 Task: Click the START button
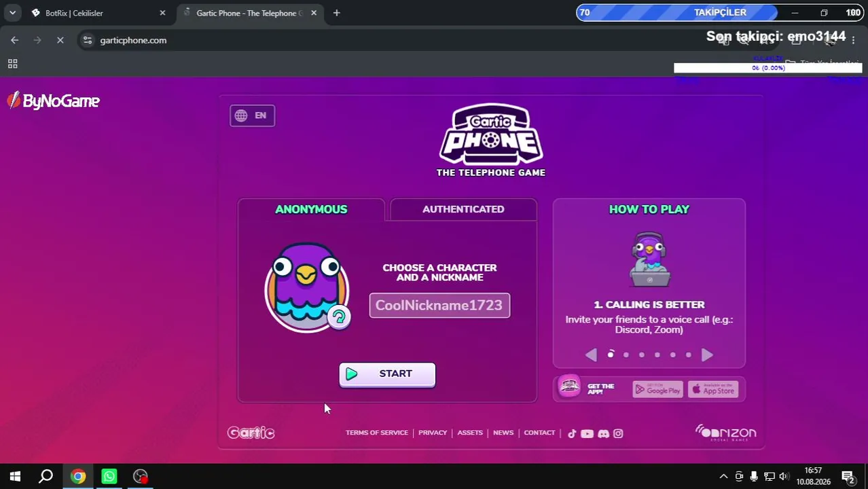click(x=387, y=374)
